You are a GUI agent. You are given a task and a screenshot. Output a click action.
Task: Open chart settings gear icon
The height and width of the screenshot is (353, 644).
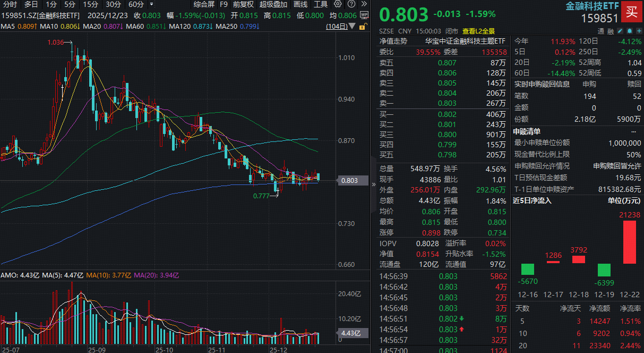(x=338, y=4)
